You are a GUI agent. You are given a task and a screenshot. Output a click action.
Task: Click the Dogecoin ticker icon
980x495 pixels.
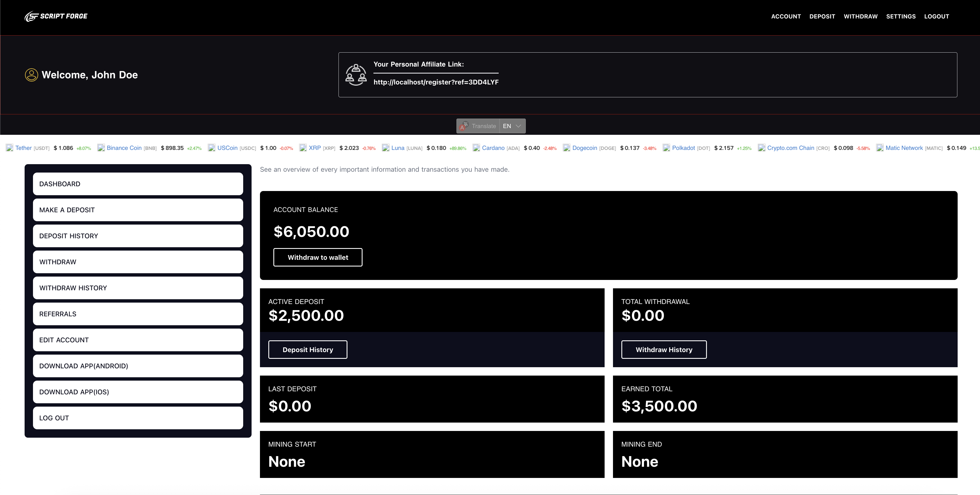[x=567, y=148]
